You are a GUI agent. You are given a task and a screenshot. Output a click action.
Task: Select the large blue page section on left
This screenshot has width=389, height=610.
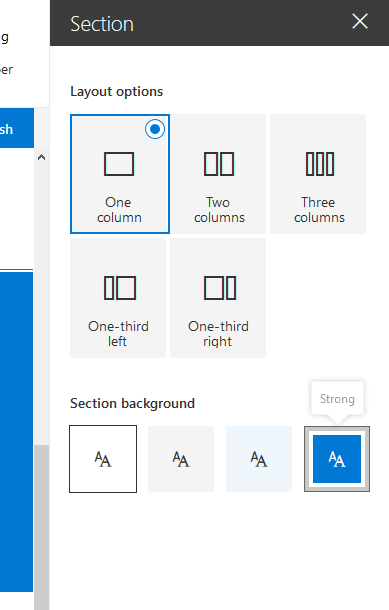(x=16, y=432)
